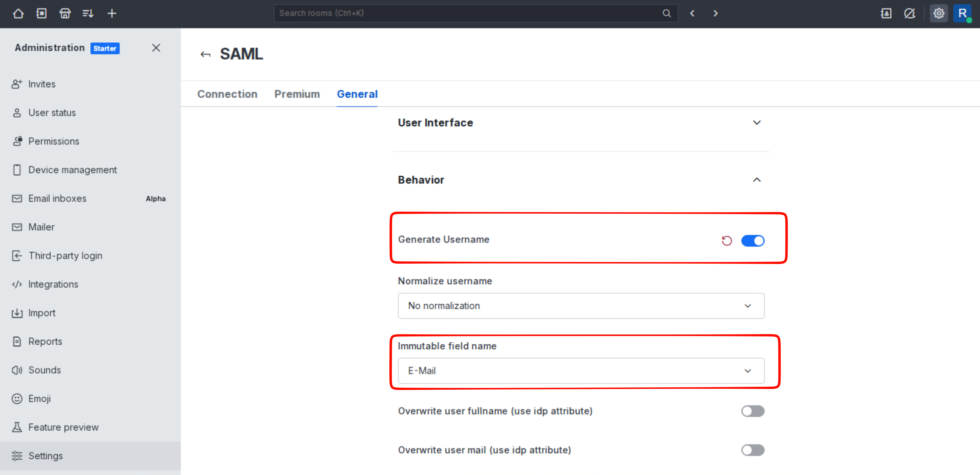The width and height of the screenshot is (980, 475).
Task: Click the search magnifier icon
Action: click(x=666, y=13)
